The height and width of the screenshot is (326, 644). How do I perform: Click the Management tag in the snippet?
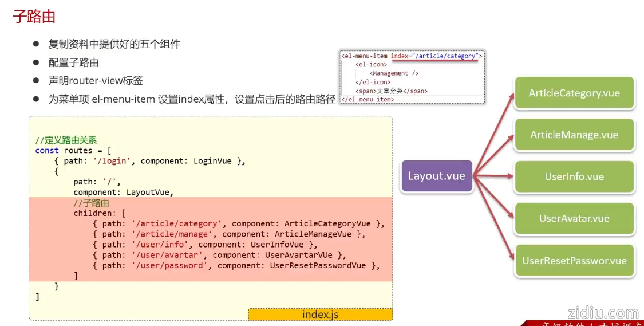tap(395, 73)
